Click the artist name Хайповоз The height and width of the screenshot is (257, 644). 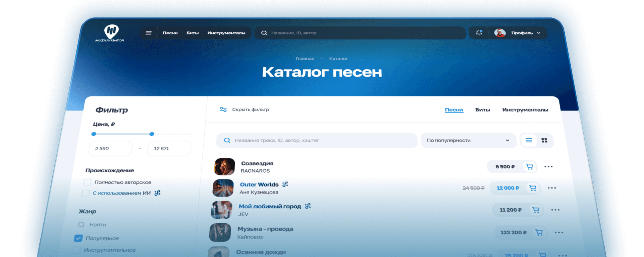(250, 237)
